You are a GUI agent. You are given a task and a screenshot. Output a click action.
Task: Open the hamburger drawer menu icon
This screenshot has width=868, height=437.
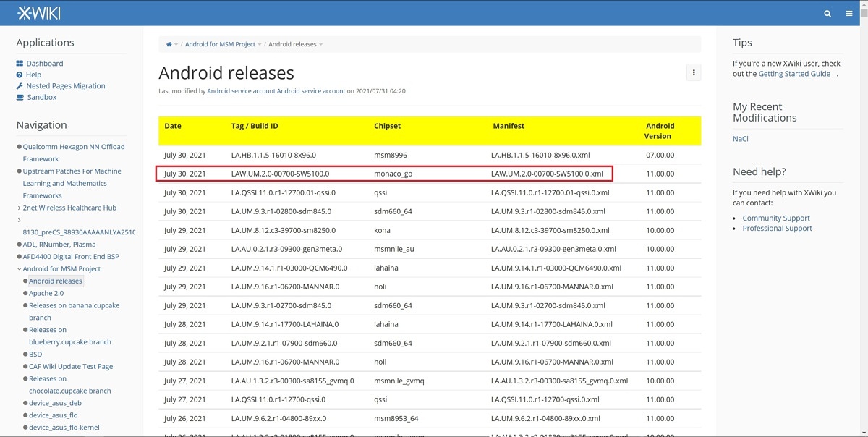(849, 13)
